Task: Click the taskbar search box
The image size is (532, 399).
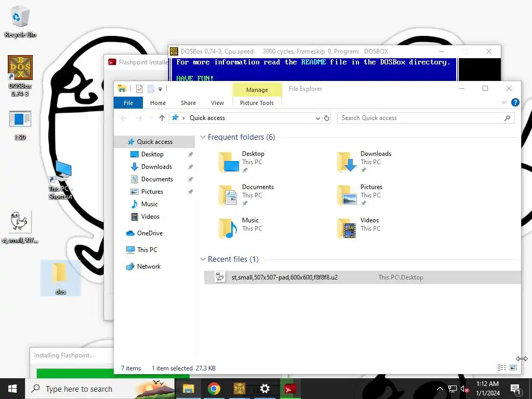Action: pos(100,389)
